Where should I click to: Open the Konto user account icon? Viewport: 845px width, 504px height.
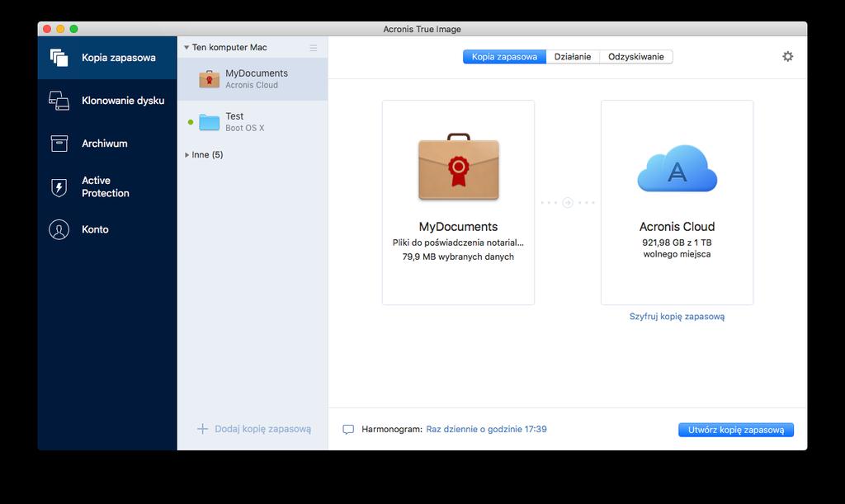pos(59,229)
